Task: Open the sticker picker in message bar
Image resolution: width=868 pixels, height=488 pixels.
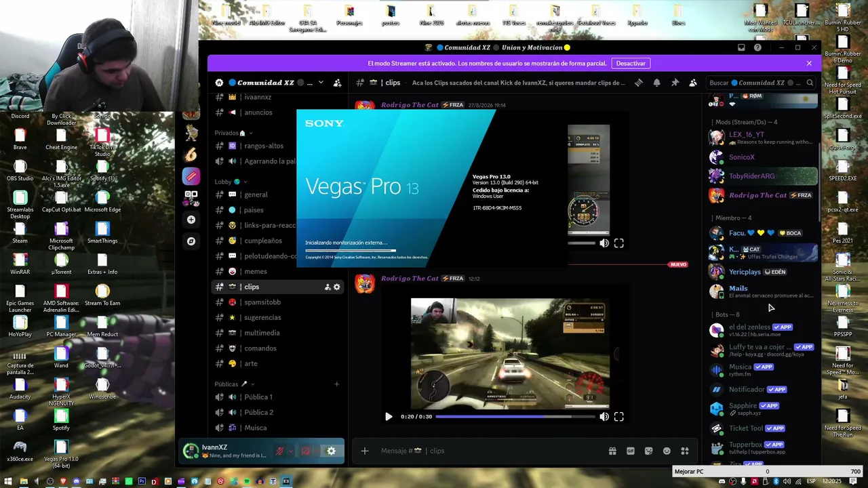Action: tap(648, 451)
